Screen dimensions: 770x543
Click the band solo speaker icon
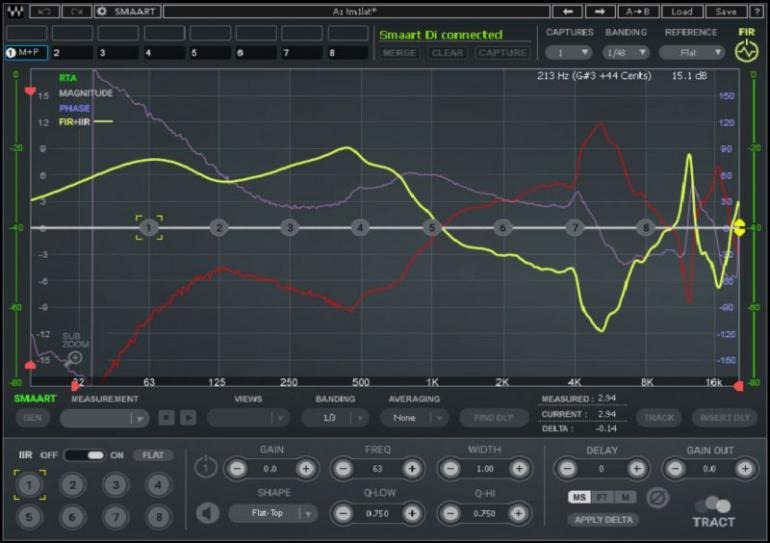point(207,514)
